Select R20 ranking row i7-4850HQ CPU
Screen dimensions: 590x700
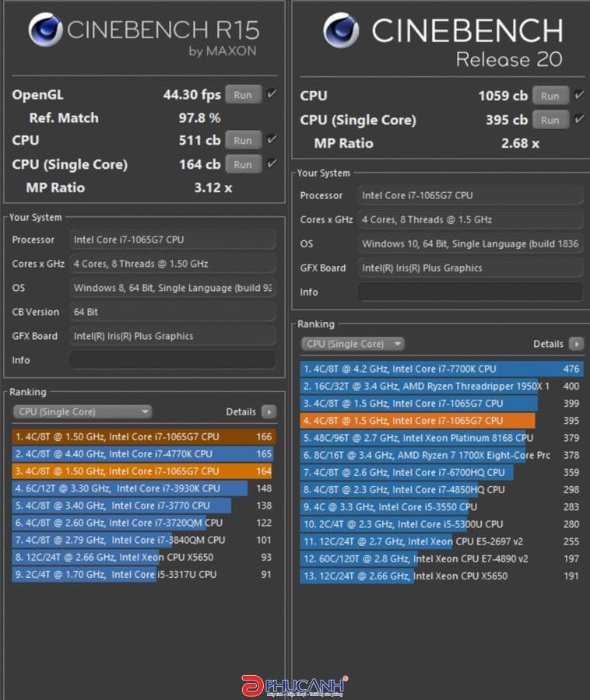(441, 490)
